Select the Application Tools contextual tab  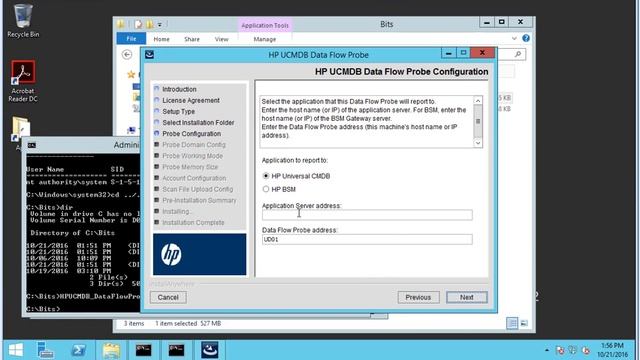click(x=265, y=25)
